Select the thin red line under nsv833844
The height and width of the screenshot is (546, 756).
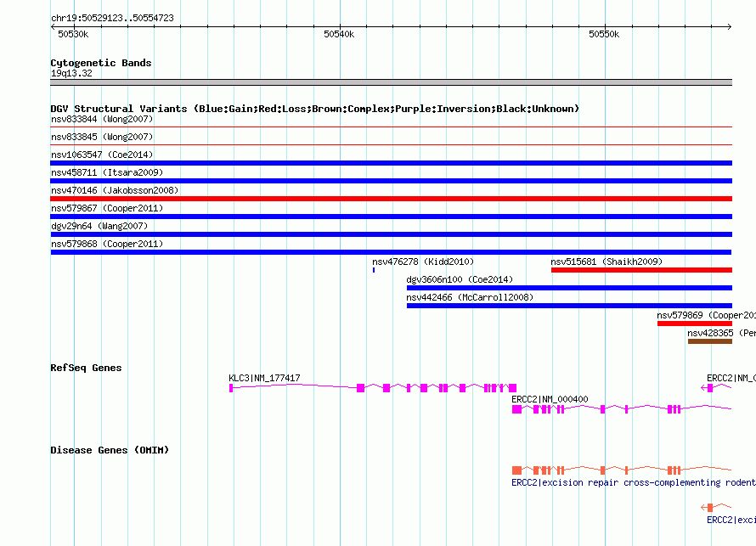391,127
